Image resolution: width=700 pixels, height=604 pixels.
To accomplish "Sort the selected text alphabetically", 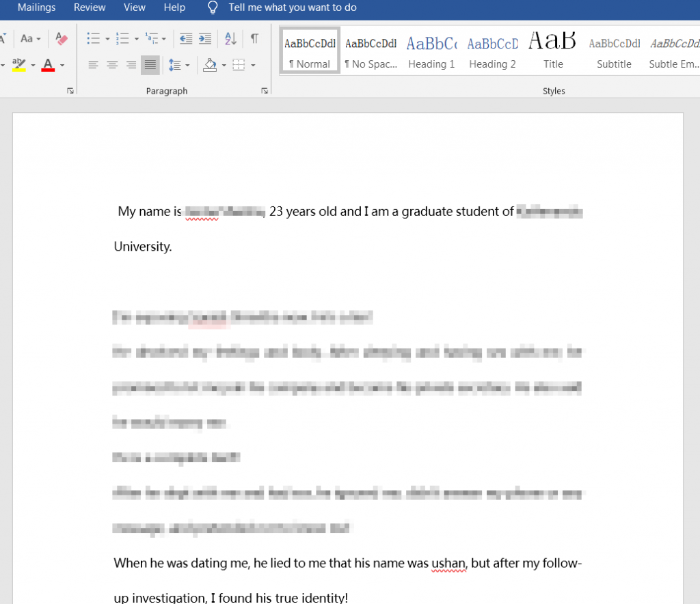I will pyautogui.click(x=230, y=39).
